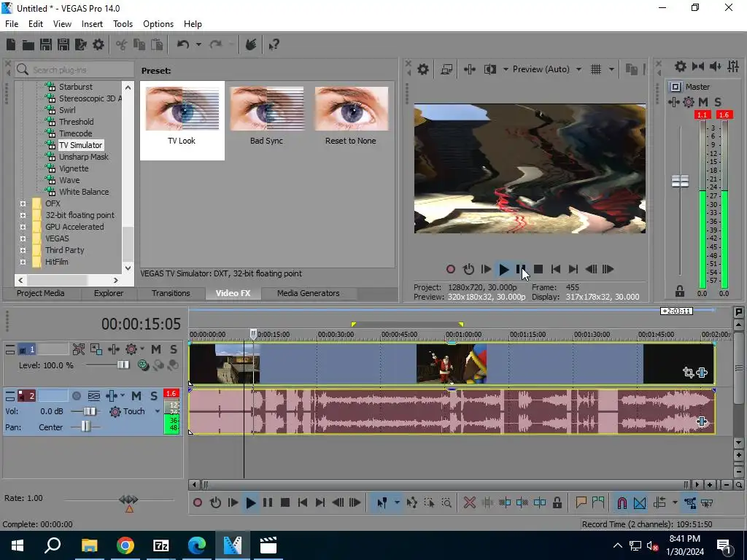Open Project Properties gear in main toolbar
The width and height of the screenshot is (747, 560).
(98, 44)
